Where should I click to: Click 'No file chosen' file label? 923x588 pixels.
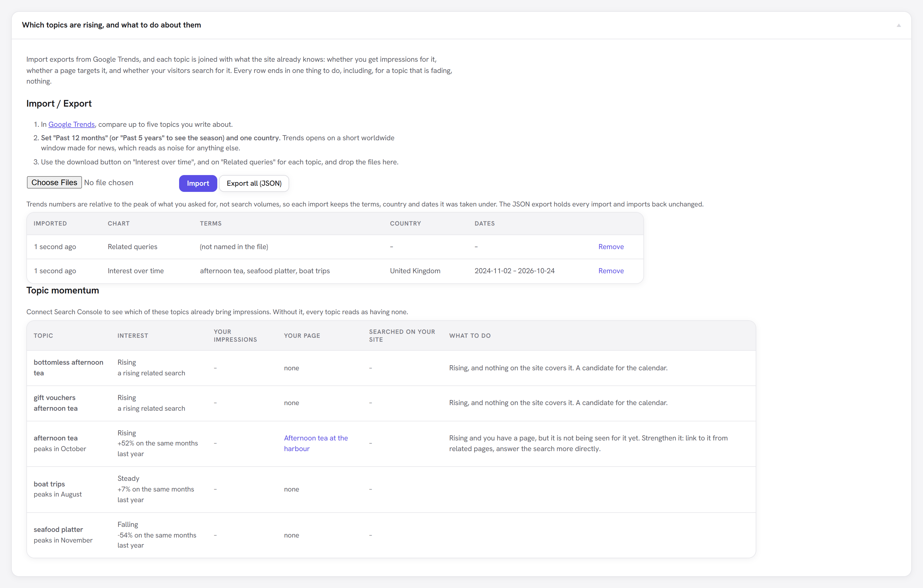point(108,183)
